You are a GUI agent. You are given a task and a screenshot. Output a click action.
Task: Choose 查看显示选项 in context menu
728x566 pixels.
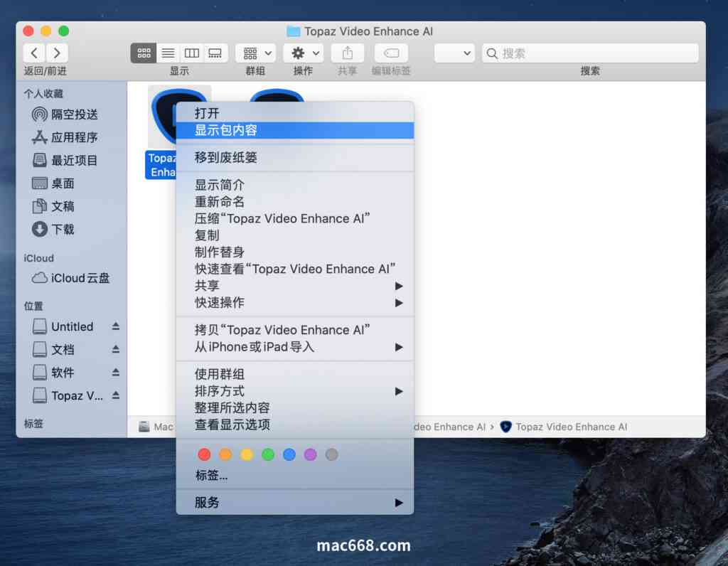295,424
